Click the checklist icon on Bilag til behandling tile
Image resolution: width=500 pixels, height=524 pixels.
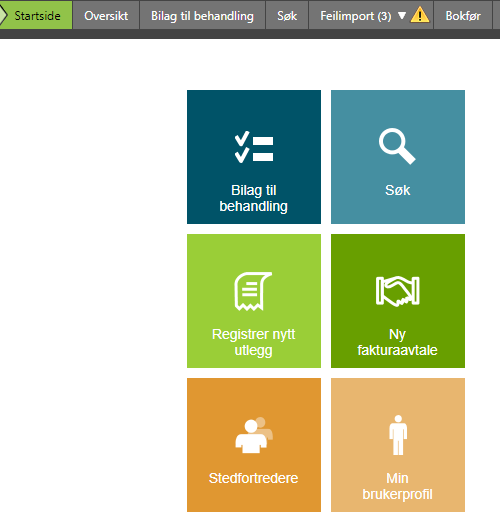coord(254,147)
